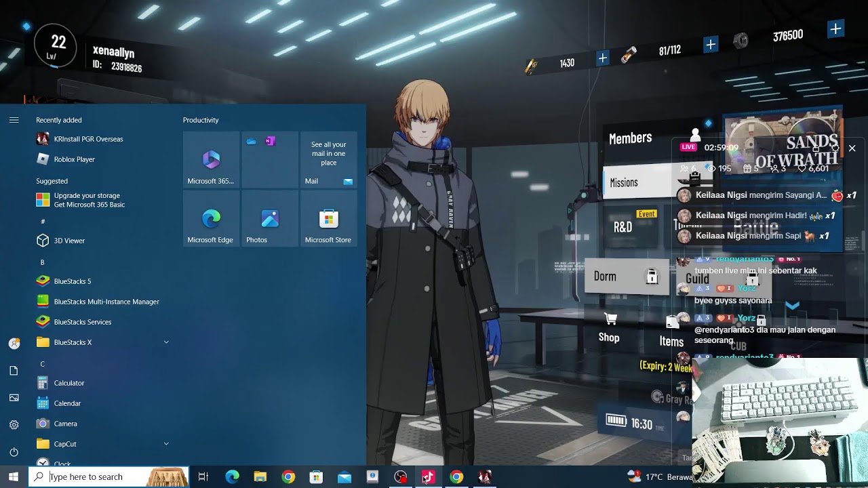The height and width of the screenshot is (488, 868).
Task: Add currency with plus next to 1430
Action: click(602, 58)
